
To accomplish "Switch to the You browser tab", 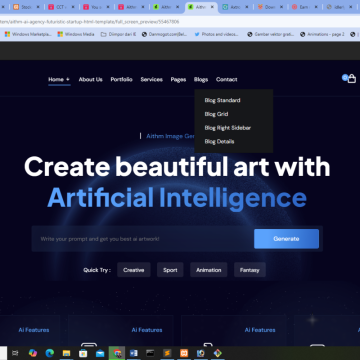I will point(95,7).
